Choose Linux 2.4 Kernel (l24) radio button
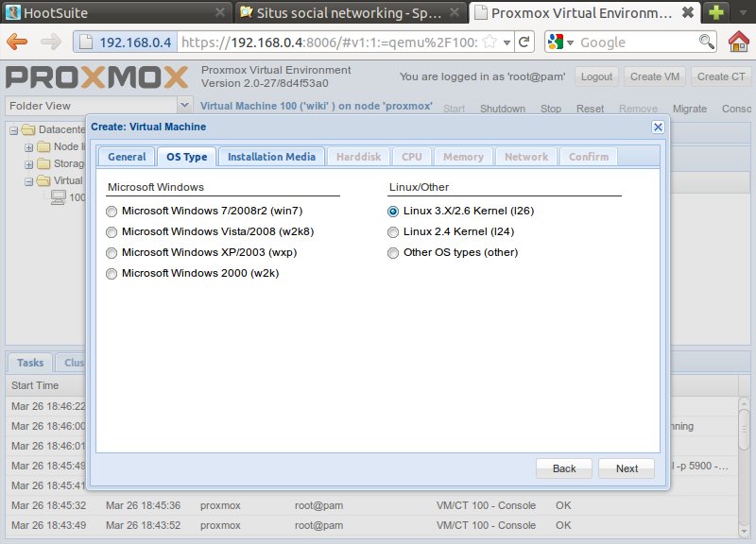756x544 pixels. pyautogui.click(x=393, y=231)
